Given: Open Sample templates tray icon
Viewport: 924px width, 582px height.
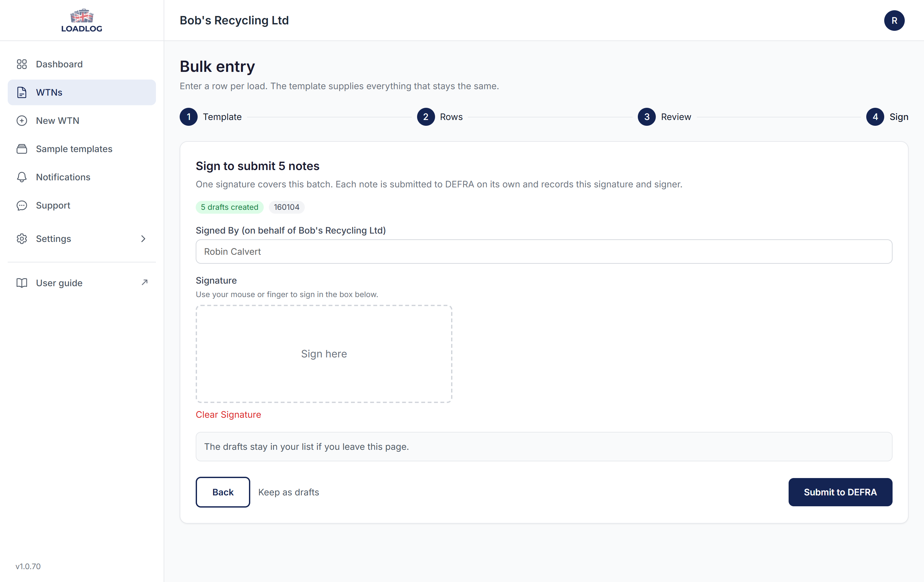Looking at the screenshot, I should click(x=22, y=149).
